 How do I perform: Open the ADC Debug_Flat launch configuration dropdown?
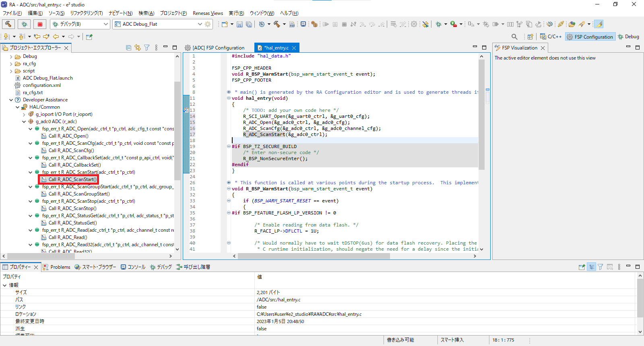click(200, 24)
